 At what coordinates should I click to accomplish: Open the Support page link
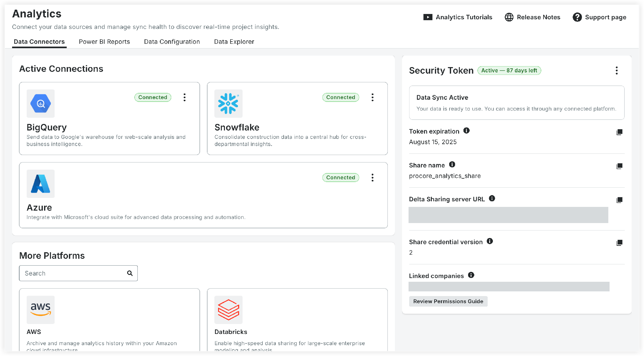pos(599,17)
